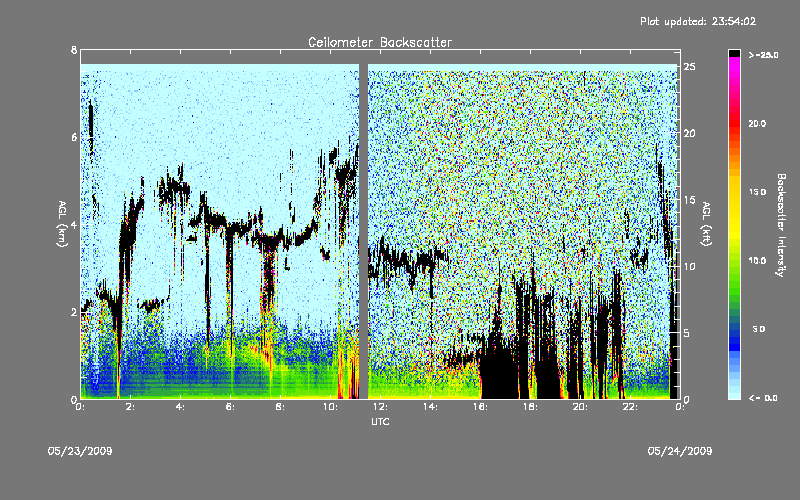
Task: Click the right axis tick label 15
Action: click(689, 200)
